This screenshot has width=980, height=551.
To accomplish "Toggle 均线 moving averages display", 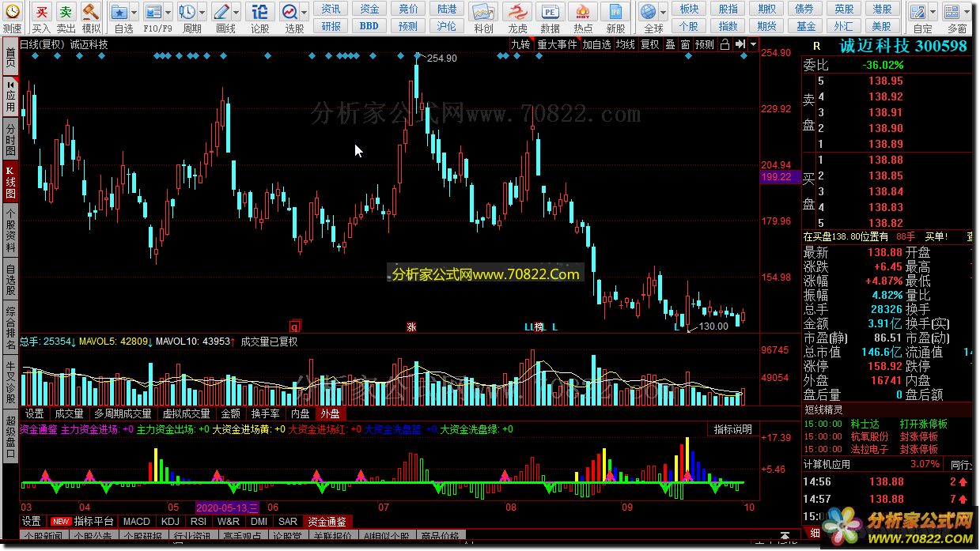I will pos(626,44).
